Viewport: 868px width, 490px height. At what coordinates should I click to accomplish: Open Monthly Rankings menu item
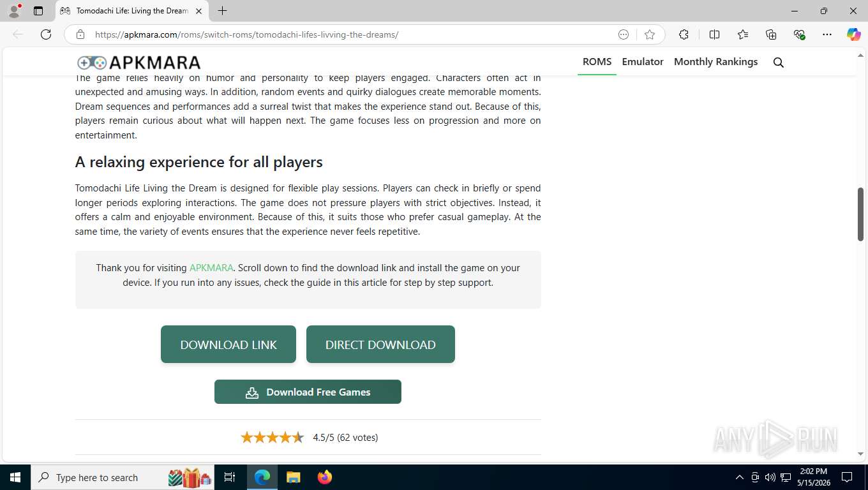(x=715, y=62)
